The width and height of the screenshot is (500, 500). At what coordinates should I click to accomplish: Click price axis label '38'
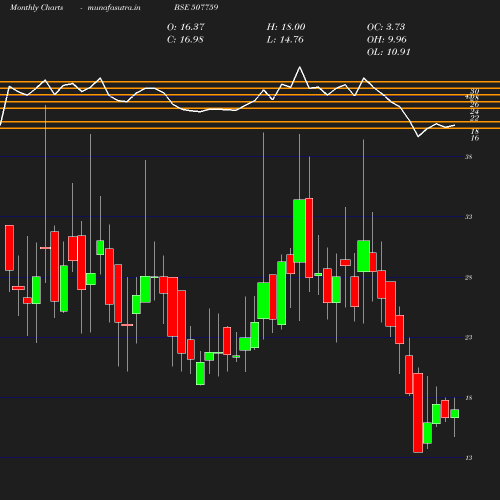469,157
